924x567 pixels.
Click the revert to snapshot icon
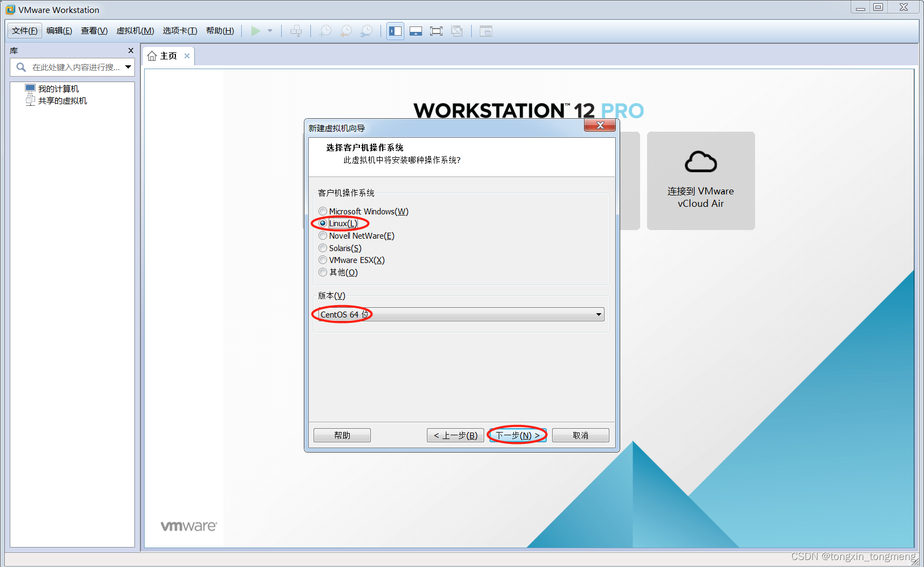(x=346, y=31)
